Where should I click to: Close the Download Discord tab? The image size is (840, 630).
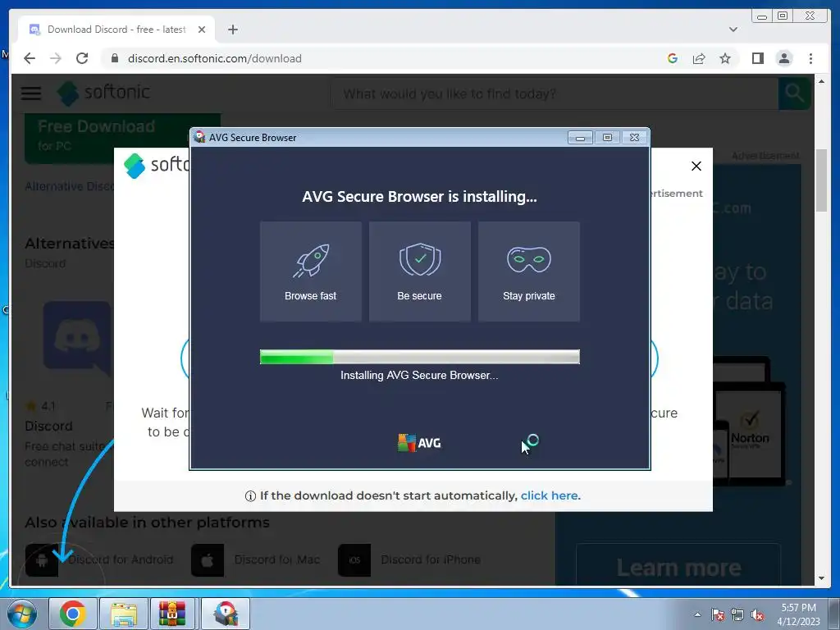(202, 30)
